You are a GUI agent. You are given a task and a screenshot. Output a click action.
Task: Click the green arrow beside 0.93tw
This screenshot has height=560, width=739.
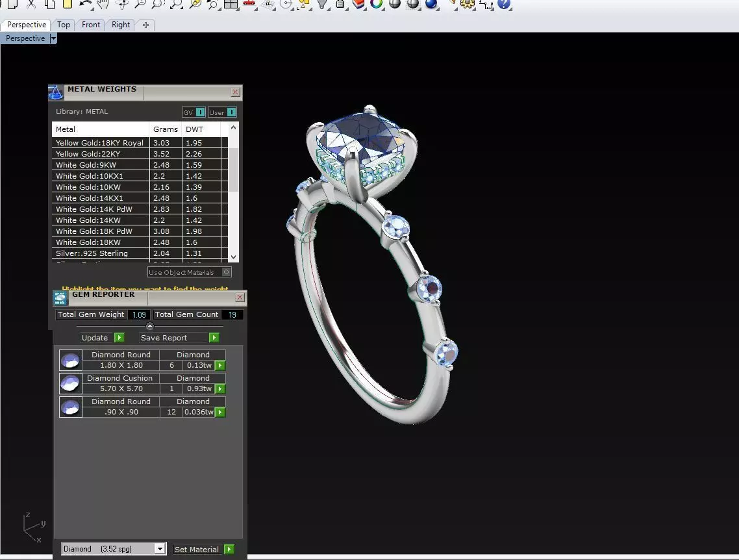220,389
